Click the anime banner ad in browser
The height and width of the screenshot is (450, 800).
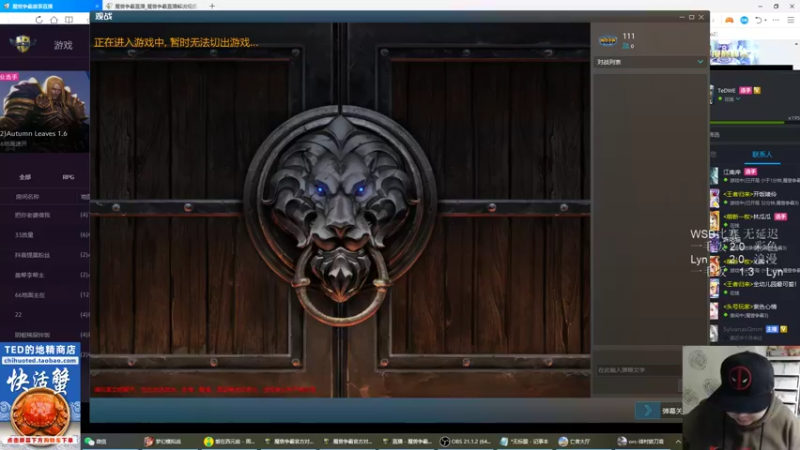click(x=734, y=53)
